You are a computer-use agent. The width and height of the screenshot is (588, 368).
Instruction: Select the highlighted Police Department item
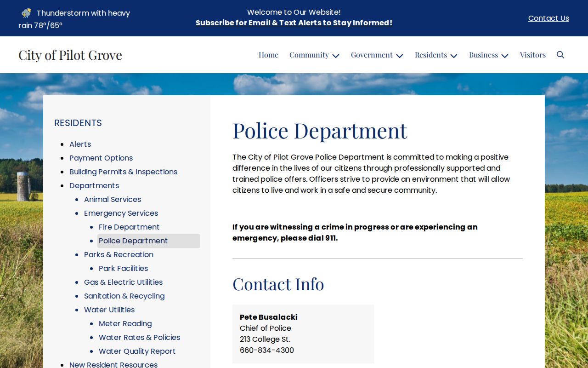coord(149,241)
